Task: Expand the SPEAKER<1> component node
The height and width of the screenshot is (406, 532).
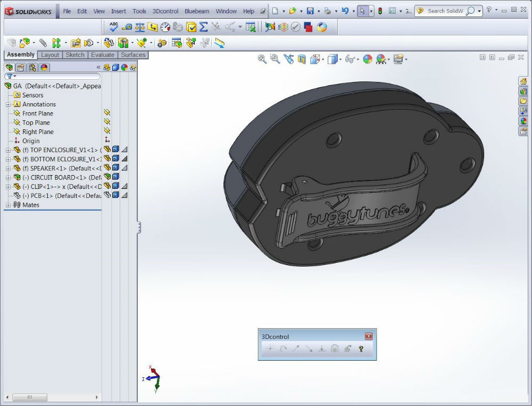Action: pyautogui.click(x=8, y=168)
